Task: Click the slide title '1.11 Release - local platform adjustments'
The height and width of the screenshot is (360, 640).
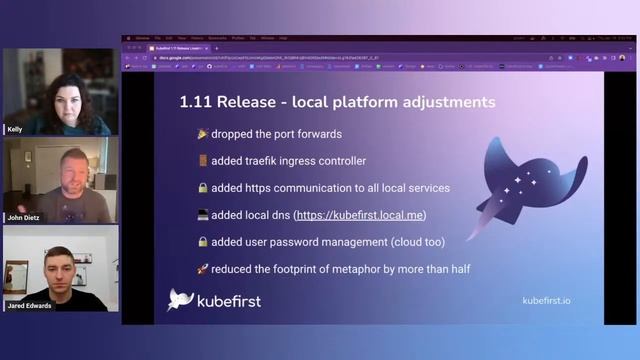Action: (x=338, y=102)
